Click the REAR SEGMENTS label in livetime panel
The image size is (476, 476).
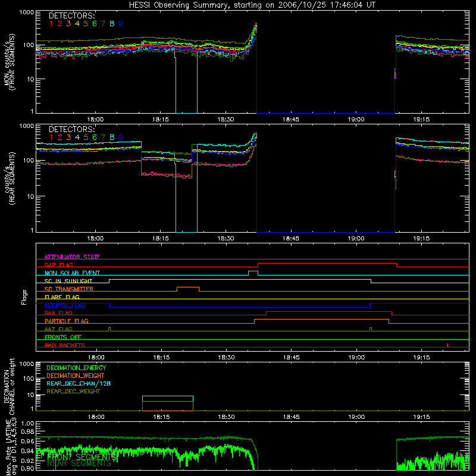pos(79,464)
